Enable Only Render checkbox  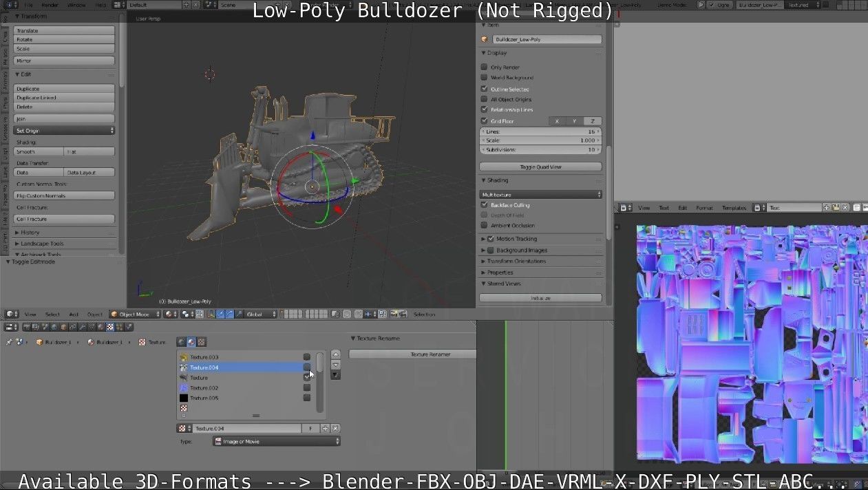click(x=485, y=67)
